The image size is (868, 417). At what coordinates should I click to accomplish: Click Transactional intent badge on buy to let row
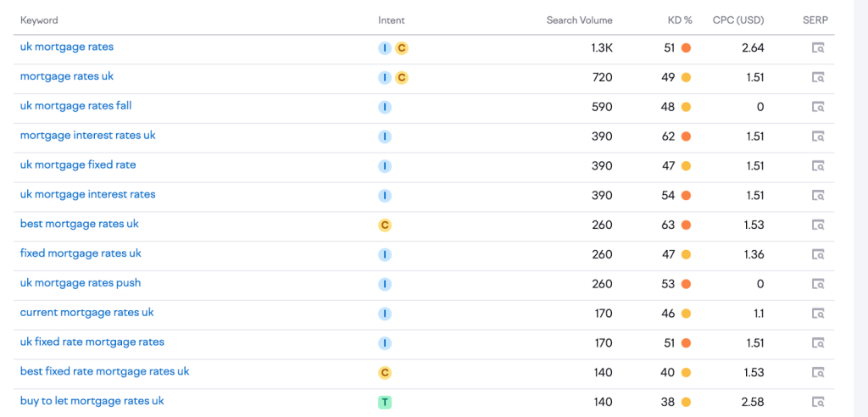pos(385,402)
